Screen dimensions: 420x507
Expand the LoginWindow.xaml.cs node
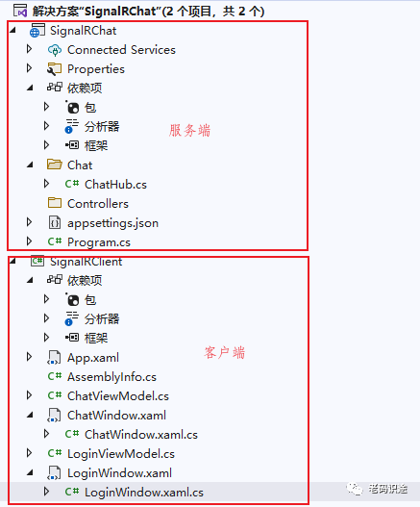pos(46,492)
